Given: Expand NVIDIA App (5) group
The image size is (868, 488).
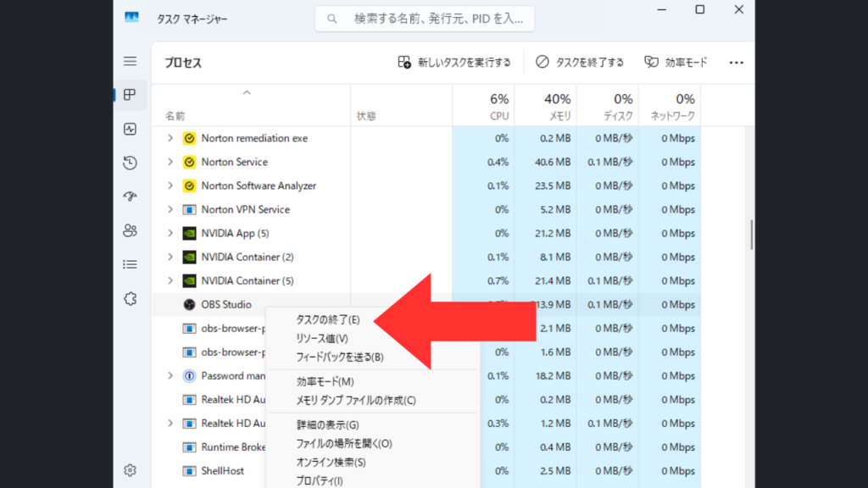Looking at the screenshot, I should click(170, 234).
